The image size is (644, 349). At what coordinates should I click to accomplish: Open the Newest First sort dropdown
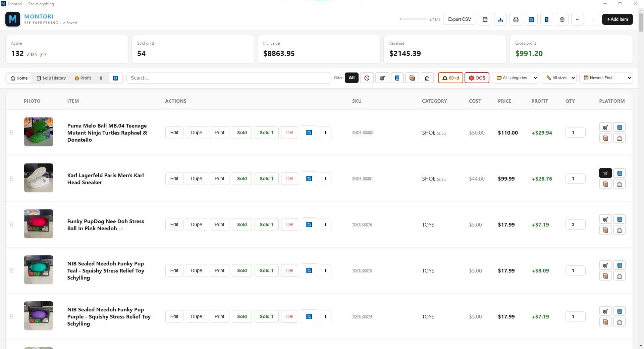(606, 78)
